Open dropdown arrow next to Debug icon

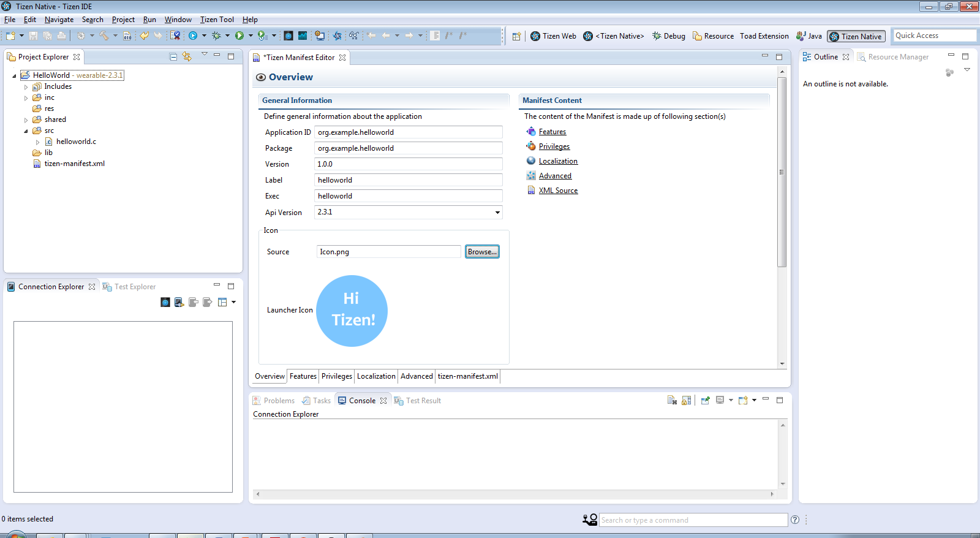[227, 36]
